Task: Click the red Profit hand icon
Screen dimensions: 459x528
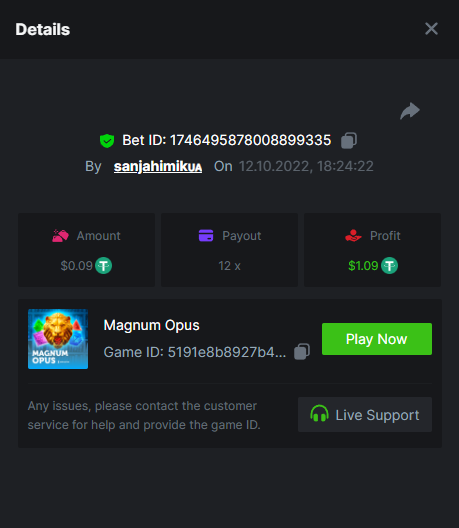Action: pos(353,235)
